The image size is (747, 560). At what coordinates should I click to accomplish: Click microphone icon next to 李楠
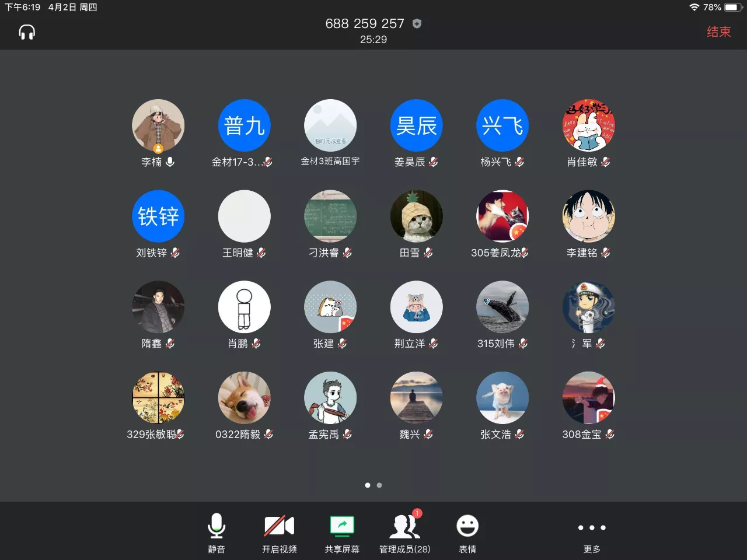170,162
